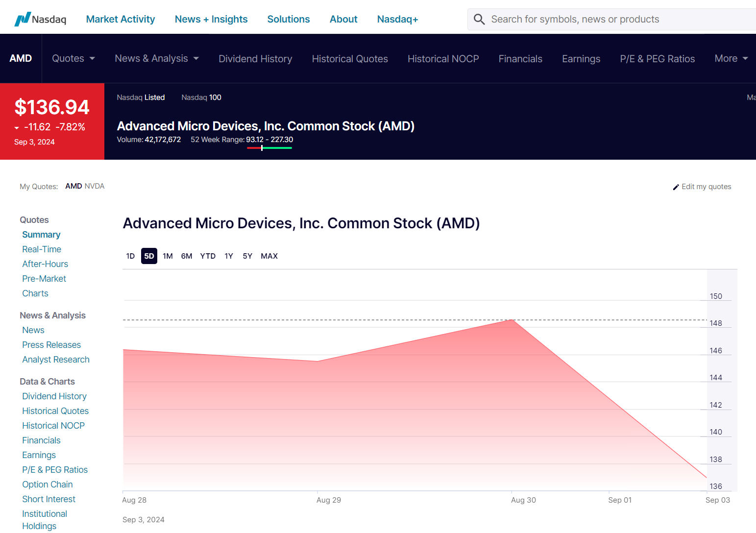Image resolution: width=756 pixels, height=533 pixels.
Task: Click the Nasdaq logo icon
Action: click(23, 19)
